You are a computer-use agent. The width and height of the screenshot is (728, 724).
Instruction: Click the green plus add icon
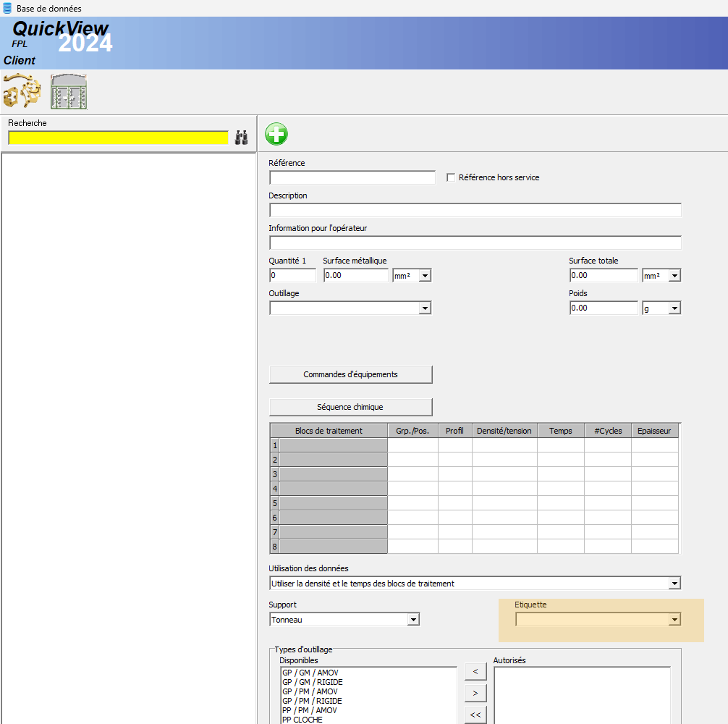point(276,134)
